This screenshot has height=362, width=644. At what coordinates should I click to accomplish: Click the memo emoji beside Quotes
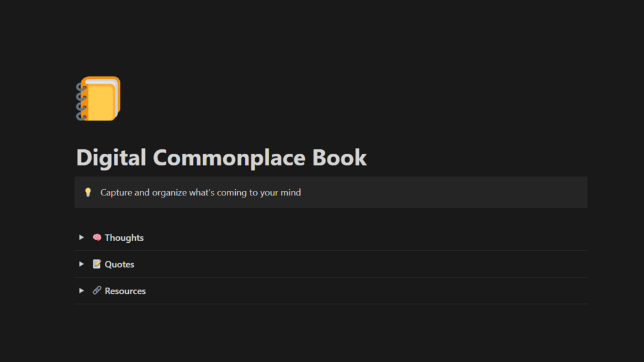coord(97,264)
